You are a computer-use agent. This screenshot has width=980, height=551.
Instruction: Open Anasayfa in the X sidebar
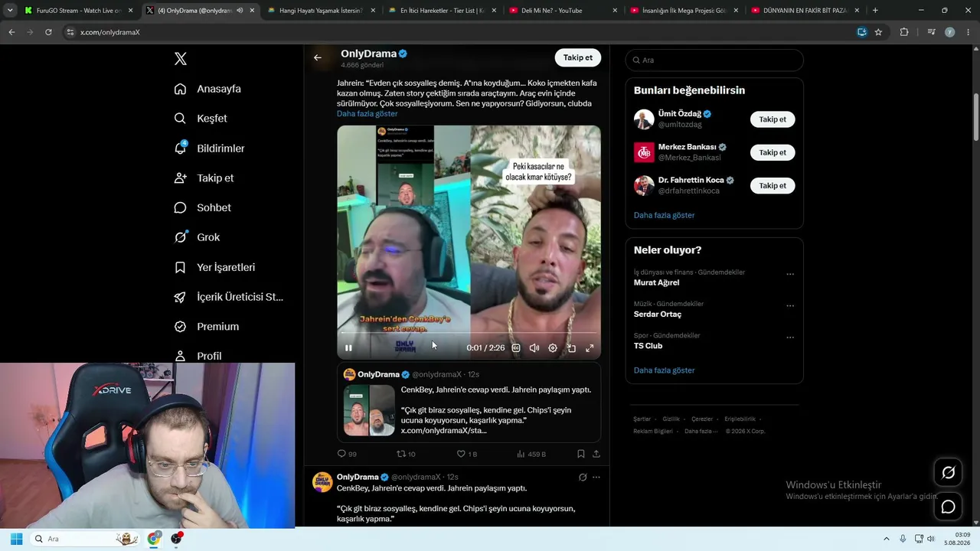pyautogui.click(x=207, y=89)
